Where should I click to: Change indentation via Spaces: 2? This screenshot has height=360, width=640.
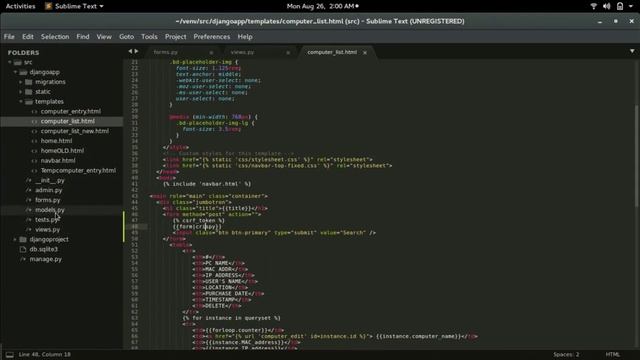[x=566, y=354]
